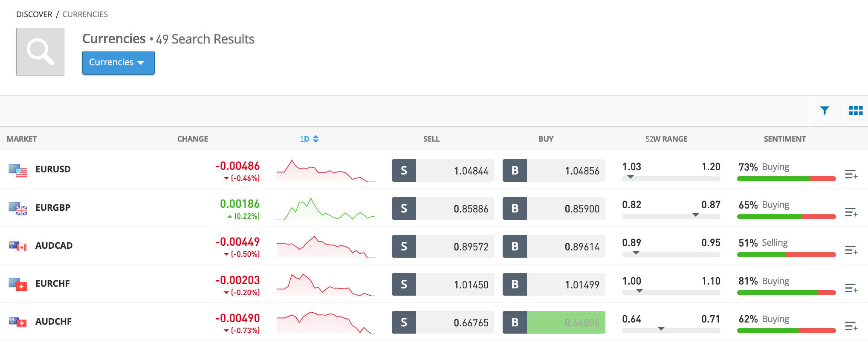Add EURCHF to watchlist icon
Viewport: 868px width, 343px height.
point(851,288)
